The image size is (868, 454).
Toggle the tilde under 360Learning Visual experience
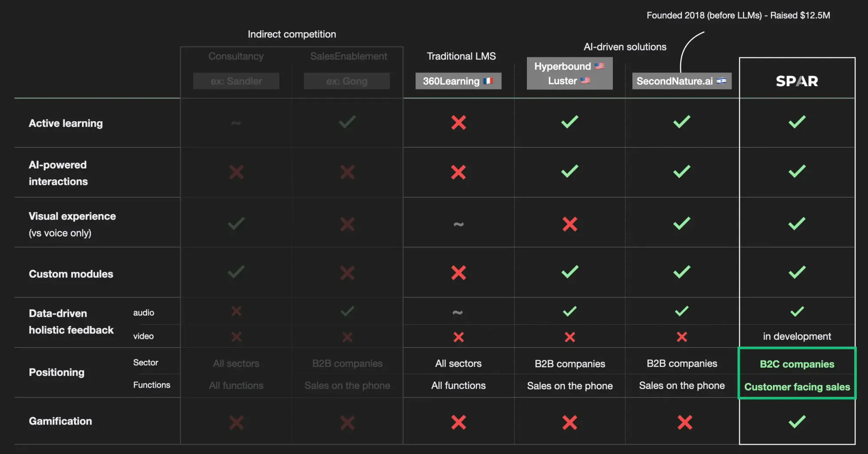click(458, 224)
